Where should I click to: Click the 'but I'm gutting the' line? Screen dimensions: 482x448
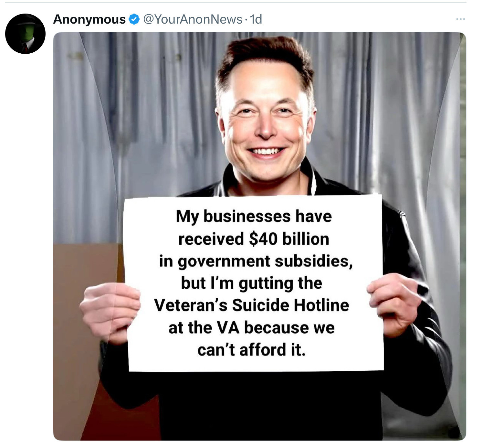point(251,283)
